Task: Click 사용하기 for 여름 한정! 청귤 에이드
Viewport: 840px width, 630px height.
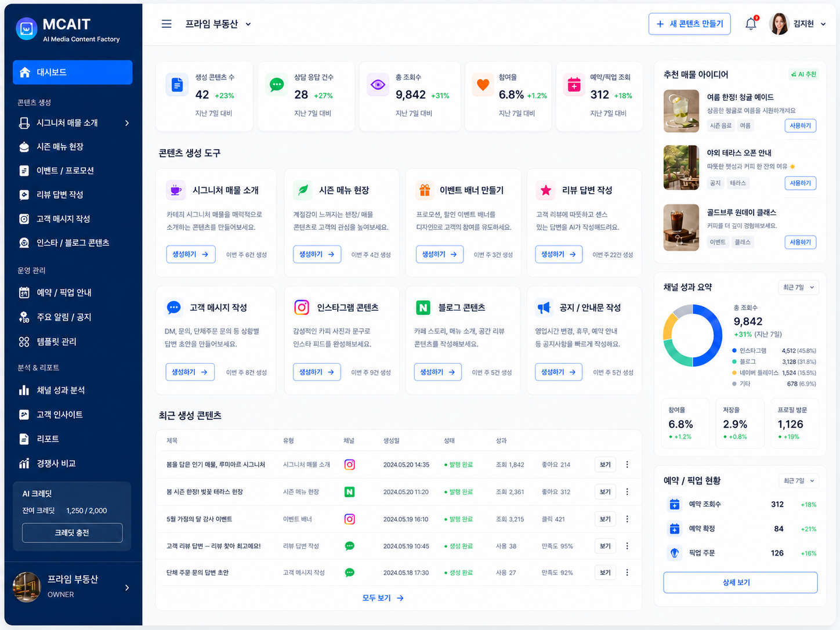Action: (801, 125)
